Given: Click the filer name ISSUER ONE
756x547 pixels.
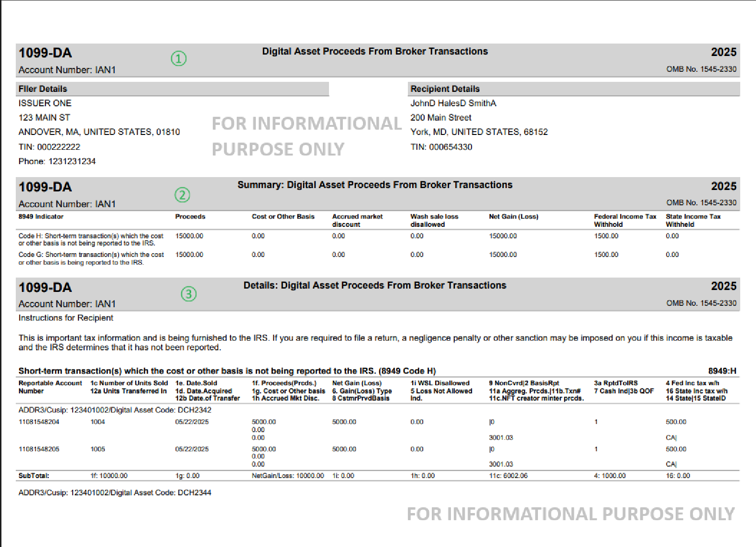Looking at the screenshot, I should (45, 103).
